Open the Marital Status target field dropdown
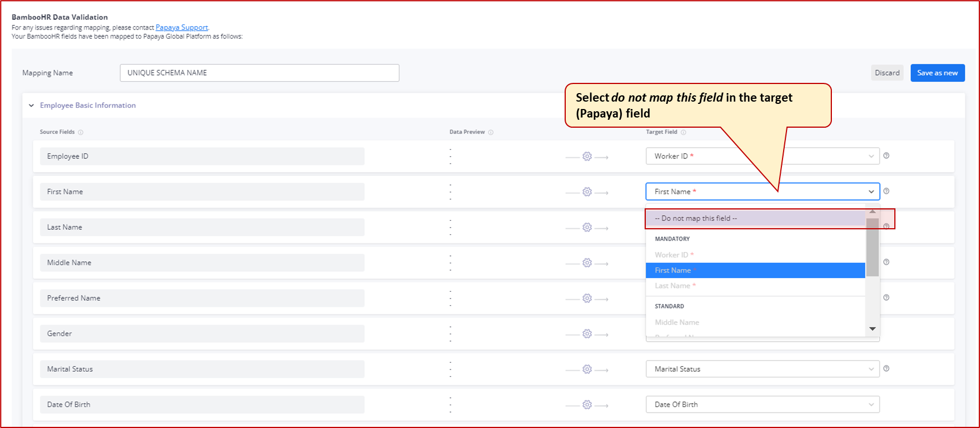 (763, 369)
